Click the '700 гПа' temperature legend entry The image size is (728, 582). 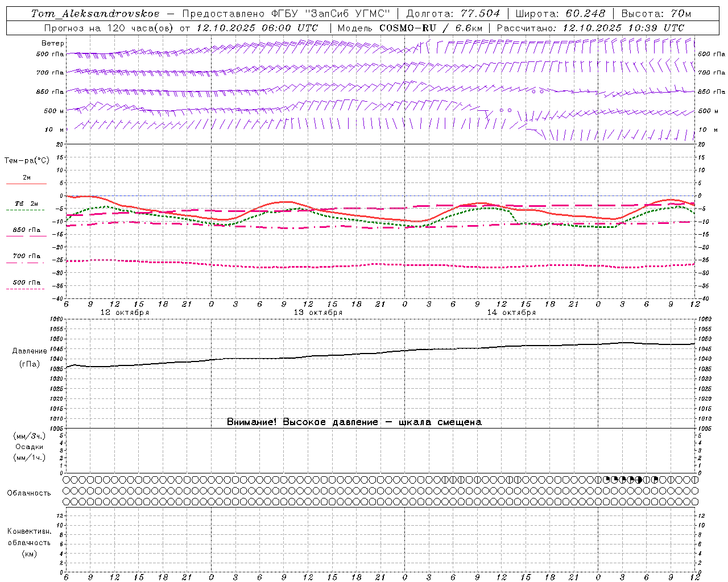coord(27,256)
